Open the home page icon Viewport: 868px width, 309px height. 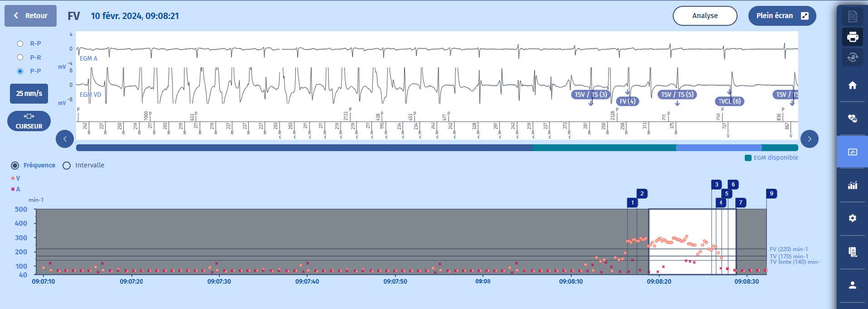point(852,85)
